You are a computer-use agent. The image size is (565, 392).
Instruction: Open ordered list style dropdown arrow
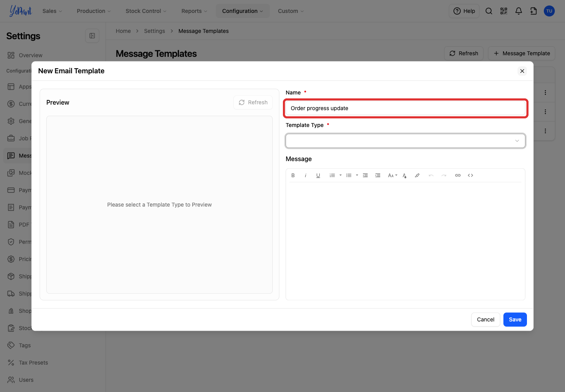point(341,175)
